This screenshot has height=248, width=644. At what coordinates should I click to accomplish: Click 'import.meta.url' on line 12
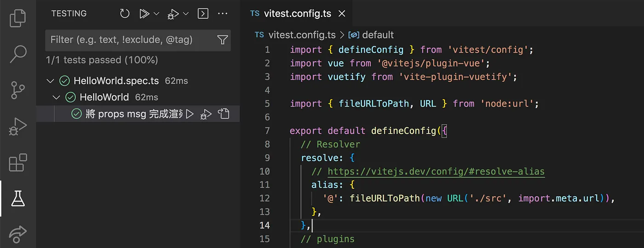click(x=559, y=198)
